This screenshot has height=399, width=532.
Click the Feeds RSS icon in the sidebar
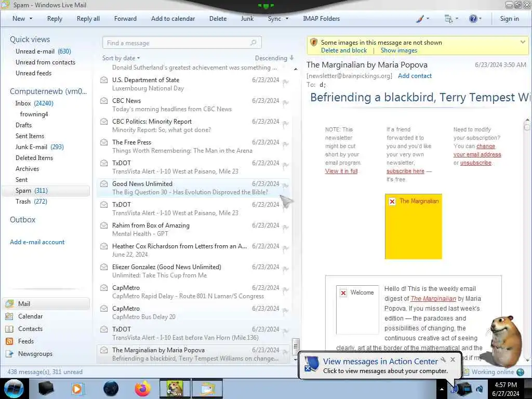9,341
